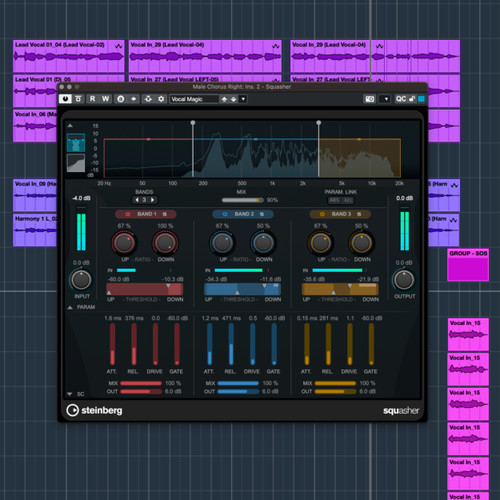Click Band 1 UP ratio knob

coord(124,243)
